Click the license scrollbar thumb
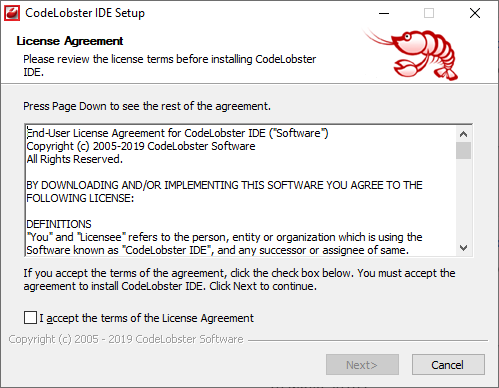 (463, 151)
